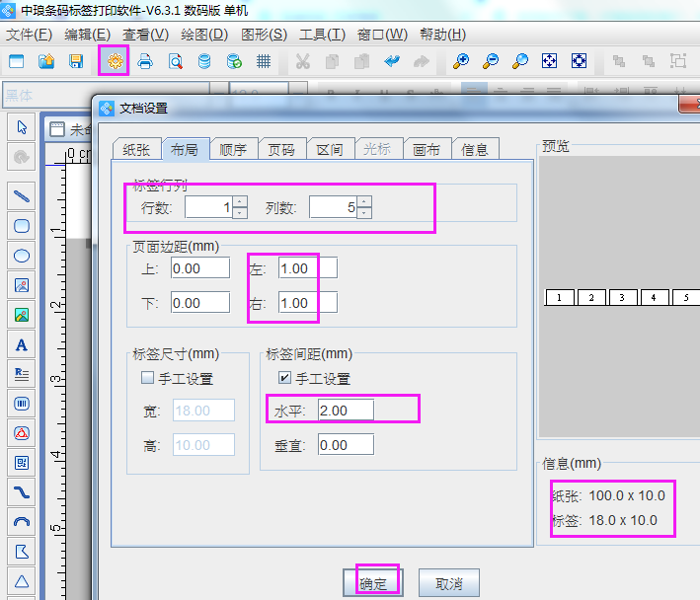Uncheck manual setting for label spacing
700x600 pixels.
coord(284,378)
